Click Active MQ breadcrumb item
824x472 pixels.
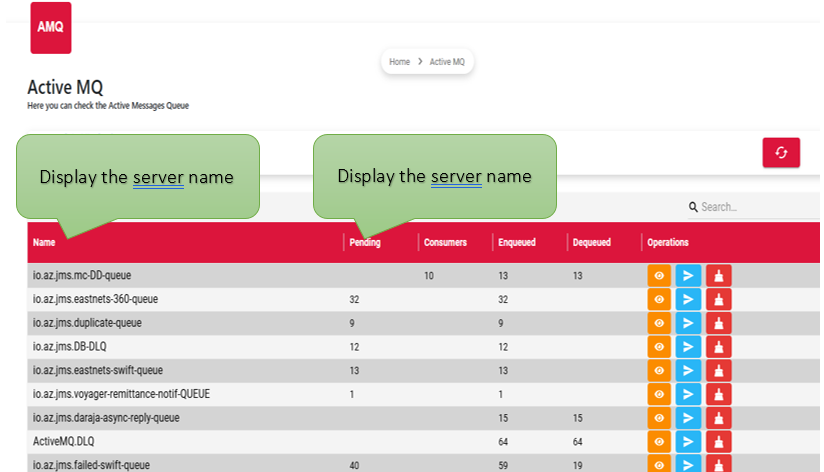(447, 61)
